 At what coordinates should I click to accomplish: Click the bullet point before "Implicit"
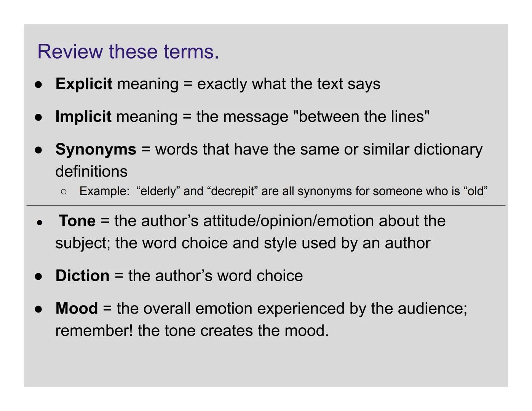pos(38,117)
